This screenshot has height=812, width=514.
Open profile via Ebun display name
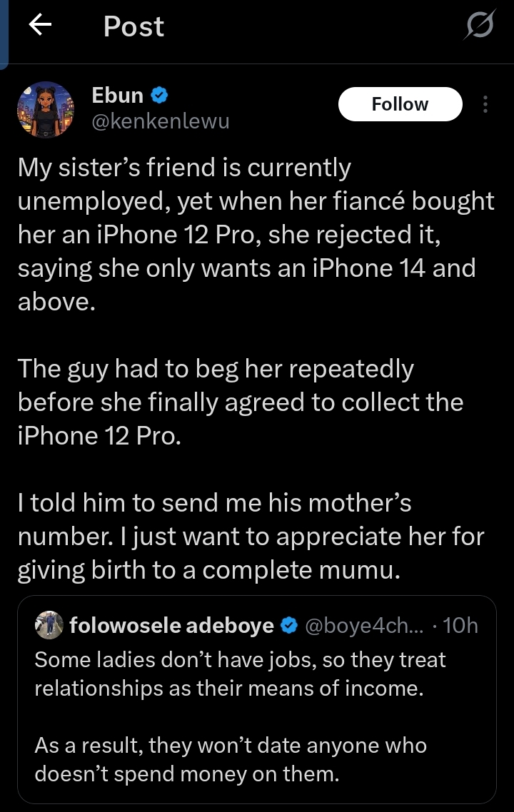tap(118, 95)
